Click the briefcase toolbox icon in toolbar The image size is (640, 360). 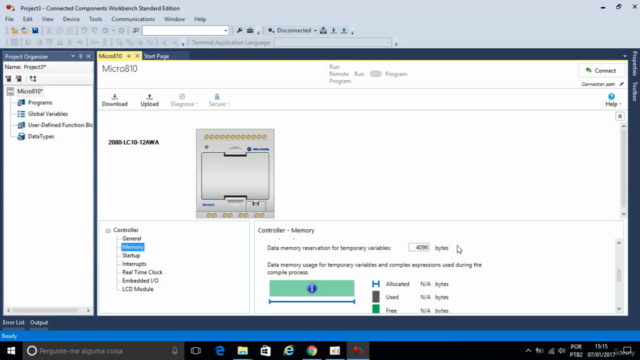coord(250,31)
